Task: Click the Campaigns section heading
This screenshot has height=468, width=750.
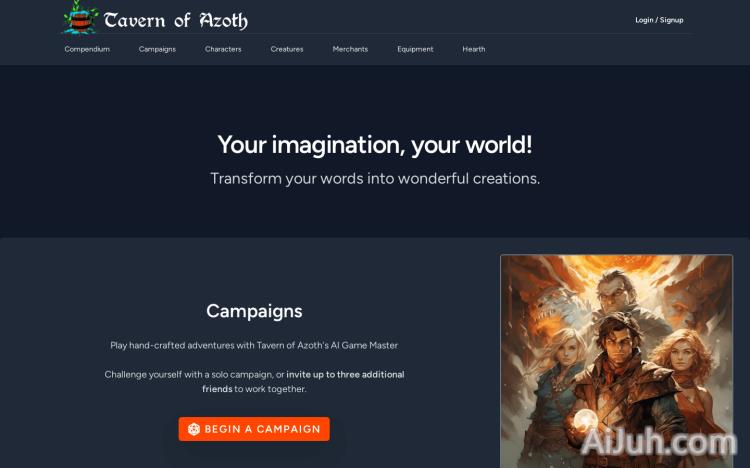Action: click(254, 312)
